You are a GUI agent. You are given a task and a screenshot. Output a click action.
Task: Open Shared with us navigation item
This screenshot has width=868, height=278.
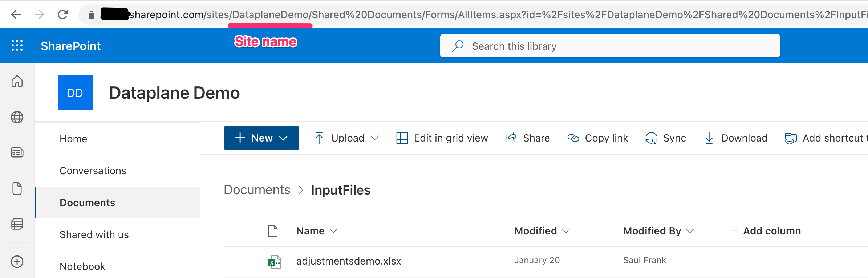pos(94,234)
